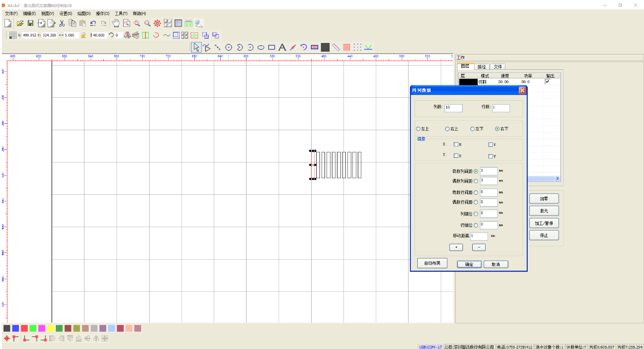
Task: Click the 确定 button
Action: click(469, 265)
